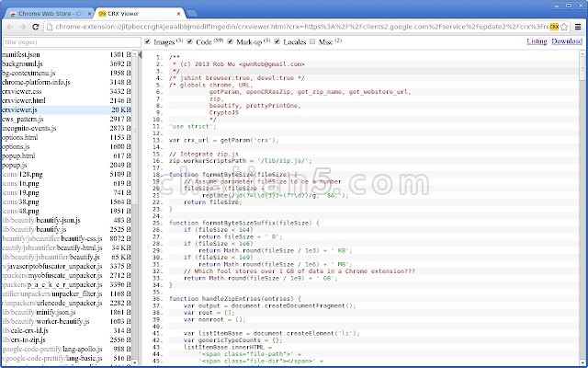Open lang-basic.js file
This screenshot has height=368, width=588.
[66, 358]
